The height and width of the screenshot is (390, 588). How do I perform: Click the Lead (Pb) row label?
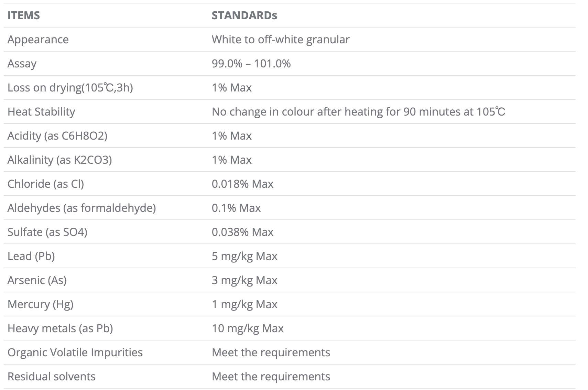click(x=31, y=256)
